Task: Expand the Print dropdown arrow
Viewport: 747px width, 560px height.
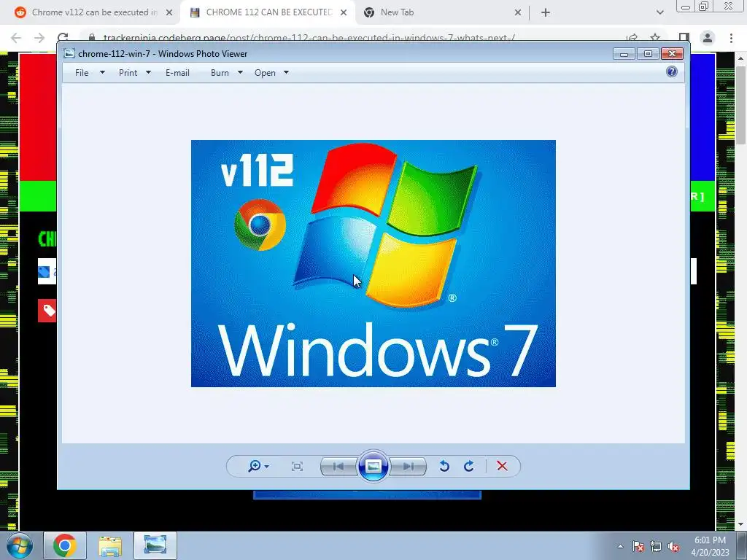Action: (148, 72)
